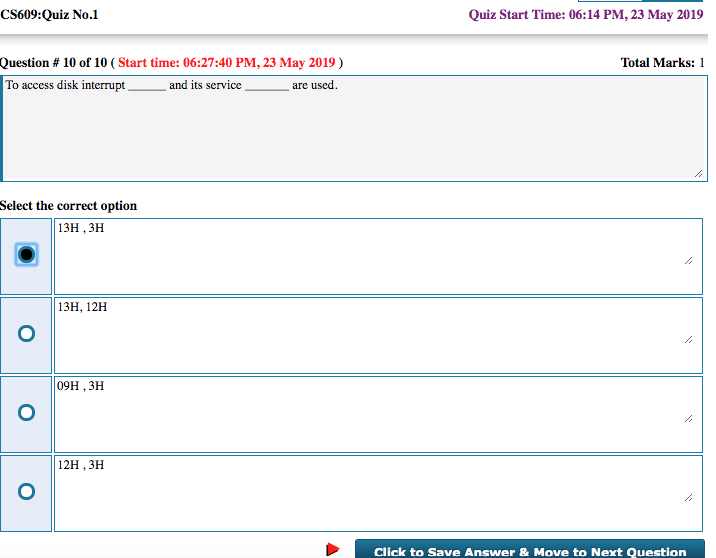This screenshot has width=716, height=558.
Task: Click resize grip on "12H , 3H" answer box
Action: point(688,497)
